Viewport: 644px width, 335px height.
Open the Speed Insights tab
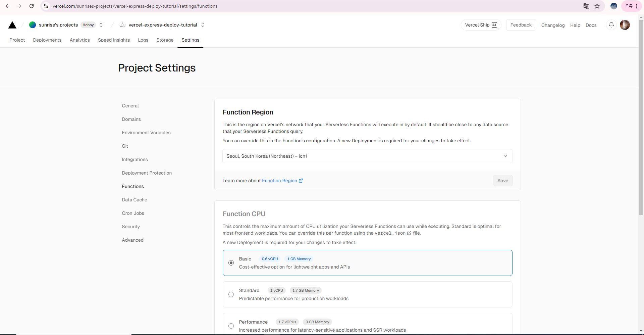pyautogui.click(x=114, y=40)
